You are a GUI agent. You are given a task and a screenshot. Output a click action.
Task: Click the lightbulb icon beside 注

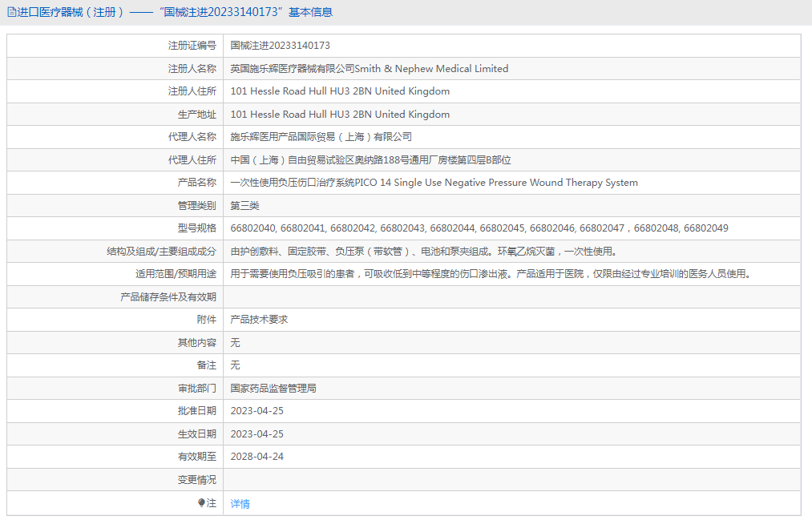(201, 503)
